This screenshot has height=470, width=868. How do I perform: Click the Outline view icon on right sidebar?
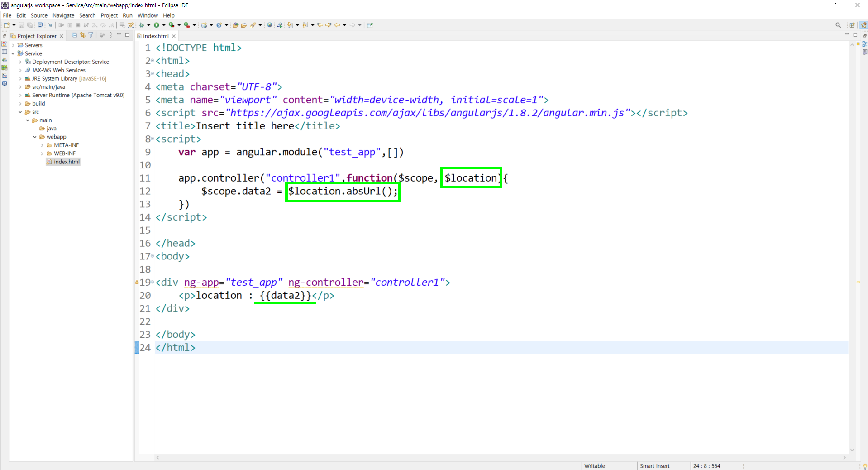864,44
